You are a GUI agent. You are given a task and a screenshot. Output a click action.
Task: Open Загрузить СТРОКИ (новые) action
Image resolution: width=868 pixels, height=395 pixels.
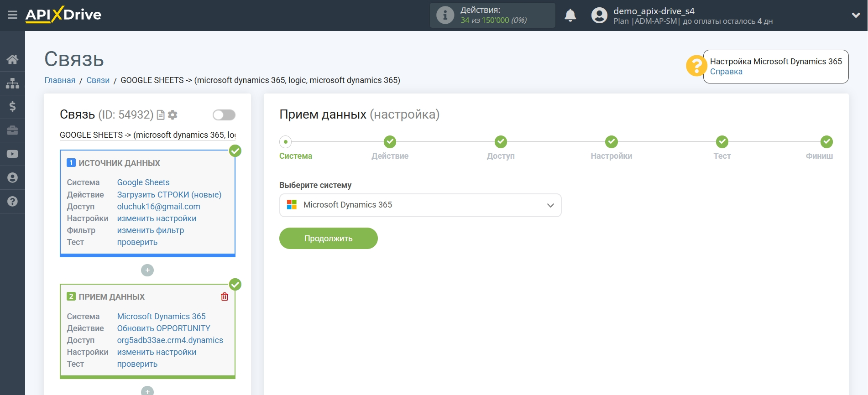(x=169, y=195)
